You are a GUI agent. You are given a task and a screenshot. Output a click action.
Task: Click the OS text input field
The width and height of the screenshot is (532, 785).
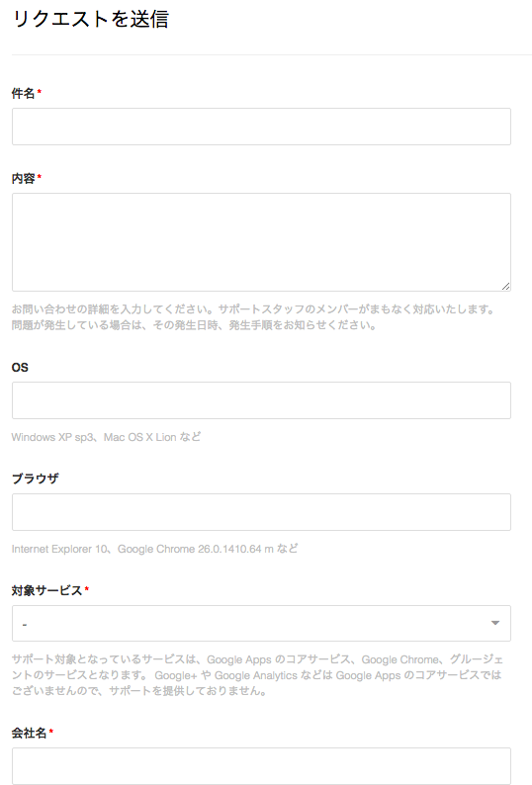click(261, 400)
